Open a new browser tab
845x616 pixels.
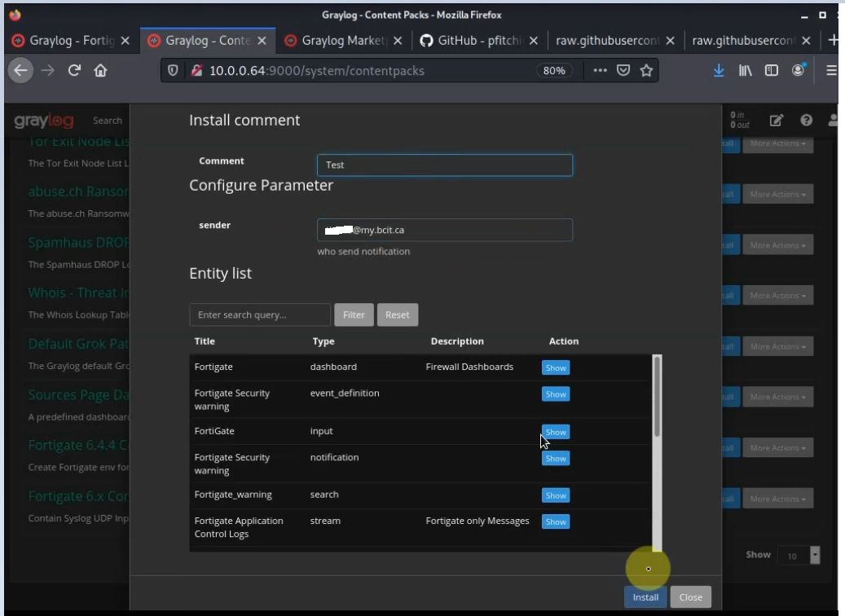click(x=833, y=41)
